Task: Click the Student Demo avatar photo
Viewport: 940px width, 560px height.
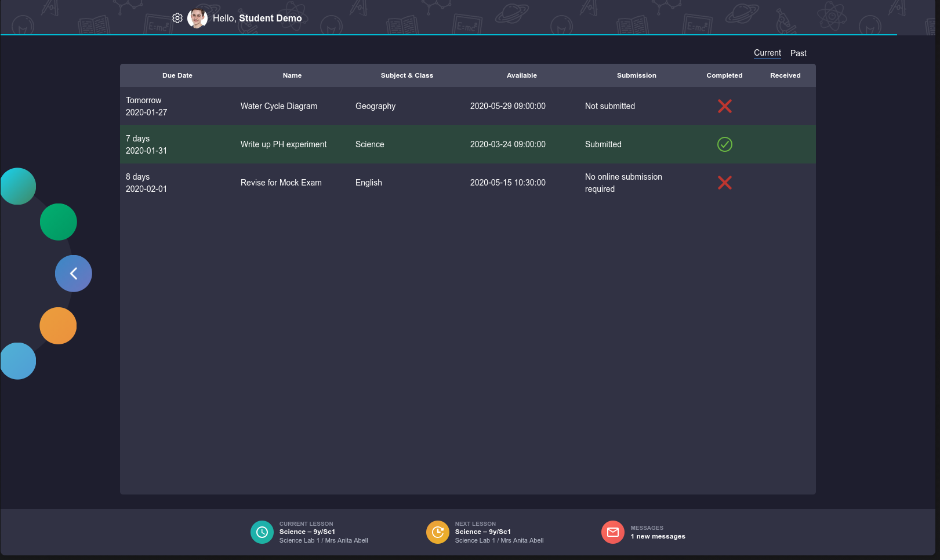Action: tap(197, 18)
